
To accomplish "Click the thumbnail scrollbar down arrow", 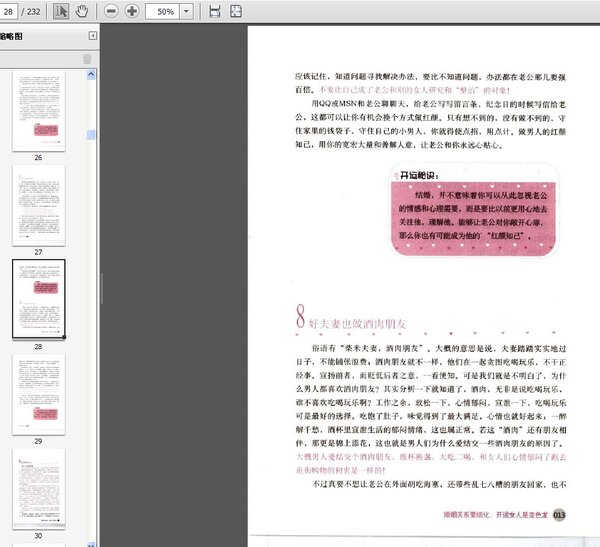I will tap(91, 544).
